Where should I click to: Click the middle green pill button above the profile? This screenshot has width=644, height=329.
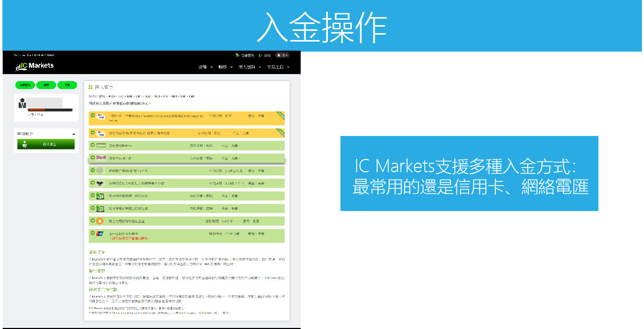point(46,85)
